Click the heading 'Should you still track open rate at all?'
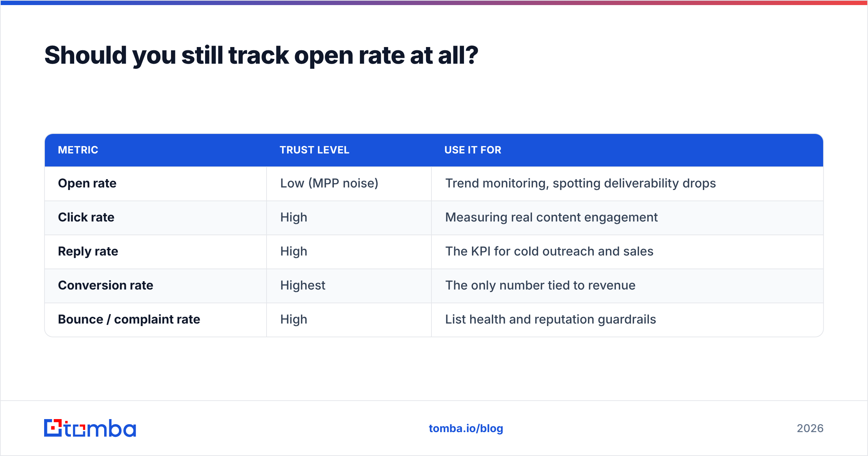Viewport: 868px width, 456px height. pyautogui.click(x=261, y=55)
